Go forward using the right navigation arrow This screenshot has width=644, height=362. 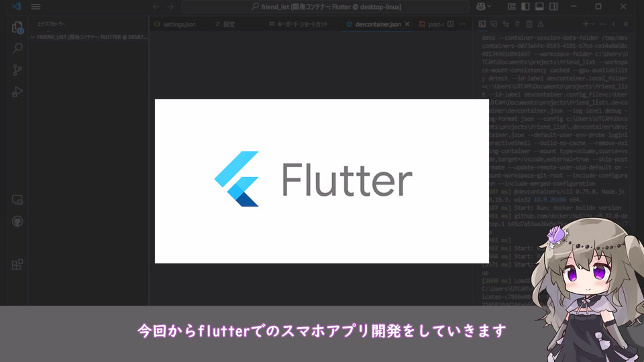coord(170,7)
